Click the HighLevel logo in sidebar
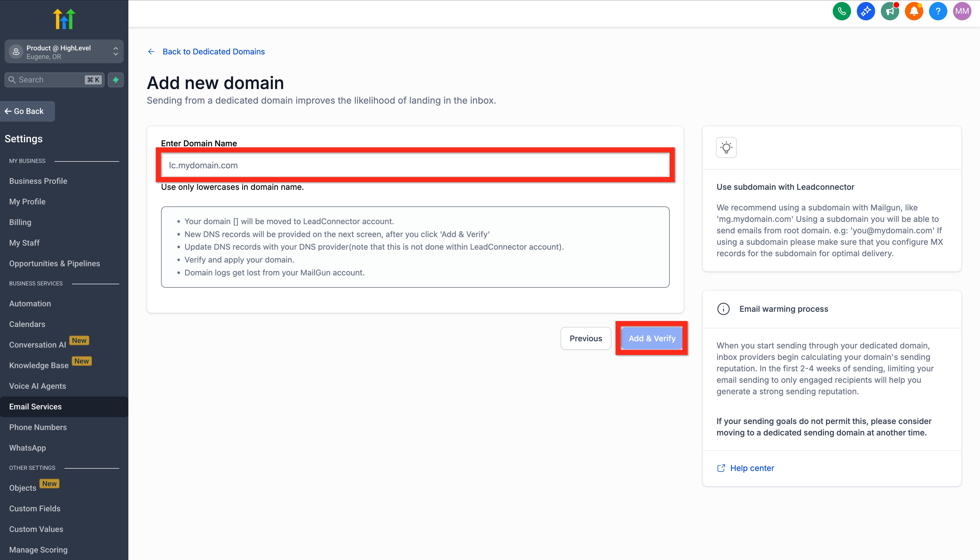Viewport: 980px width, 560px height. click(64, 18)
